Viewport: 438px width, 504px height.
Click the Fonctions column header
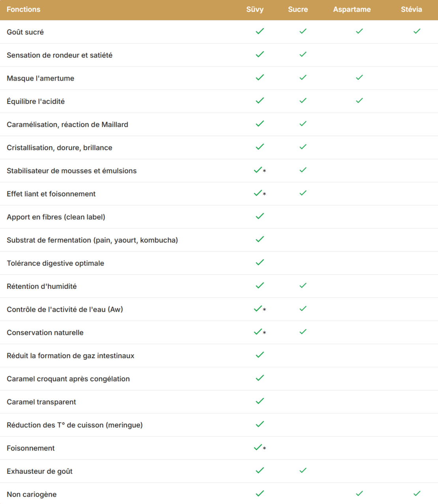click(24, 9)
